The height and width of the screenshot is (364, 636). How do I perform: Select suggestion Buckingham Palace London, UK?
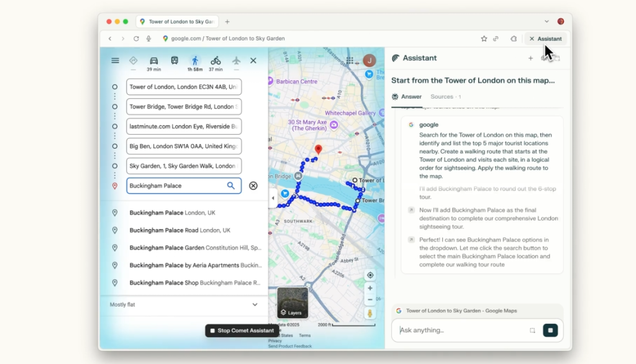pyautogui.click(x=185, y=212)
